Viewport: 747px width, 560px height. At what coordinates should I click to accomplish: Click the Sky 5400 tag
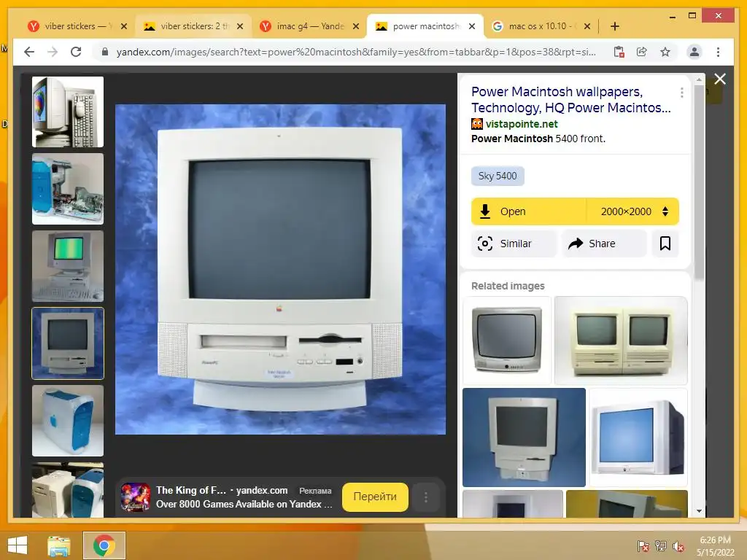click(498, 176)
